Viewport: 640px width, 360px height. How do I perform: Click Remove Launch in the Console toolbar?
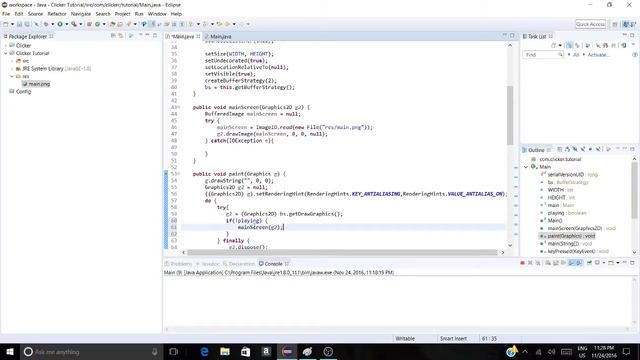point(530,263)
